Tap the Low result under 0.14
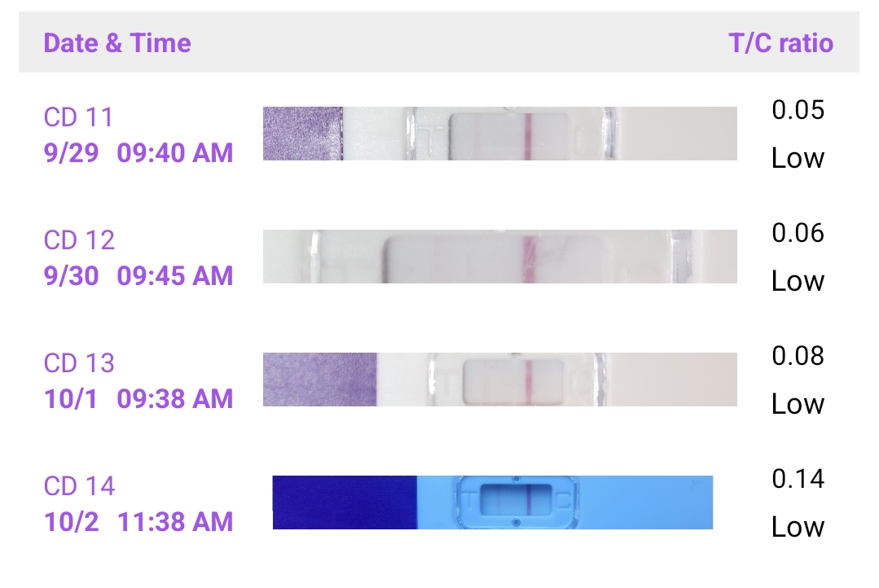The height and width of the screenshot is (588, 879). click(798, 527)
